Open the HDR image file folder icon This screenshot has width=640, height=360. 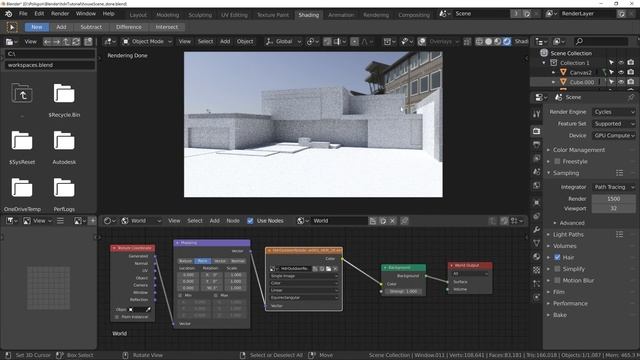tap(328, 269)
